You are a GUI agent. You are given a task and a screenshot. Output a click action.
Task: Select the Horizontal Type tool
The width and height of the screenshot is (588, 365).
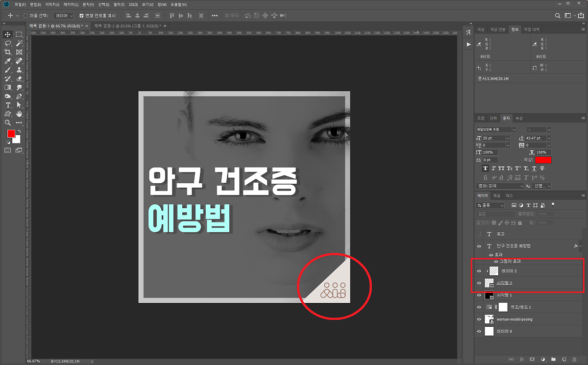click(x=8, y=105)
